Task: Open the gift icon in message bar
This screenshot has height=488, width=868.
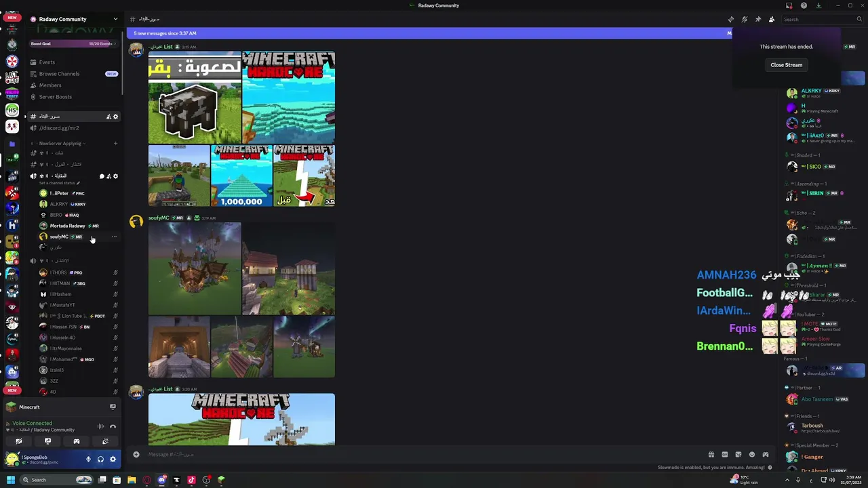Action: pyautogui.click(x=711, y=455)
